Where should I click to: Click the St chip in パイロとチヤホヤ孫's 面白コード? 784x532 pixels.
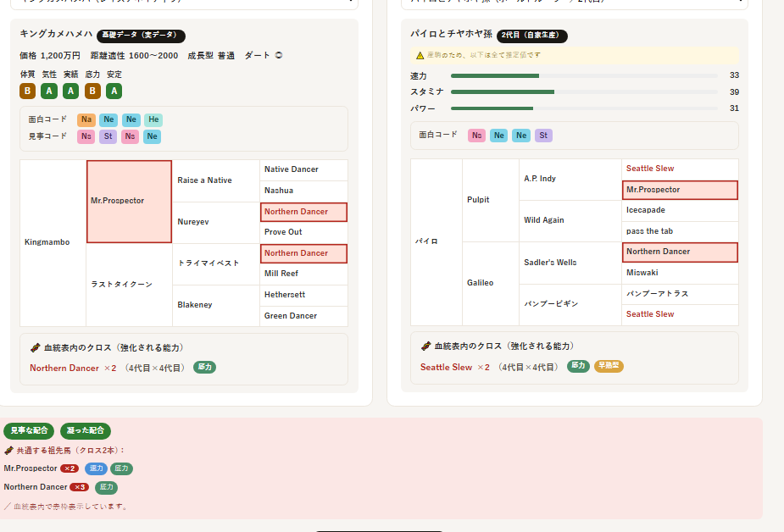[x=543, y=136]
